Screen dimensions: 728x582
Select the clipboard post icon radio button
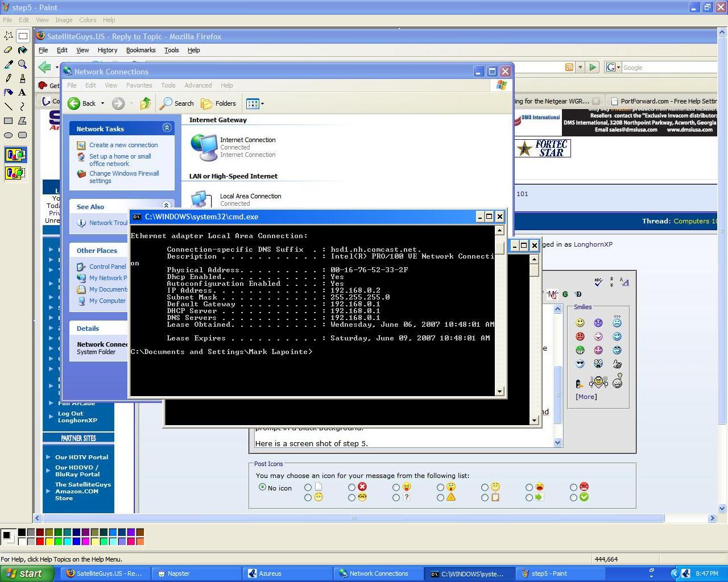(485, 497)
